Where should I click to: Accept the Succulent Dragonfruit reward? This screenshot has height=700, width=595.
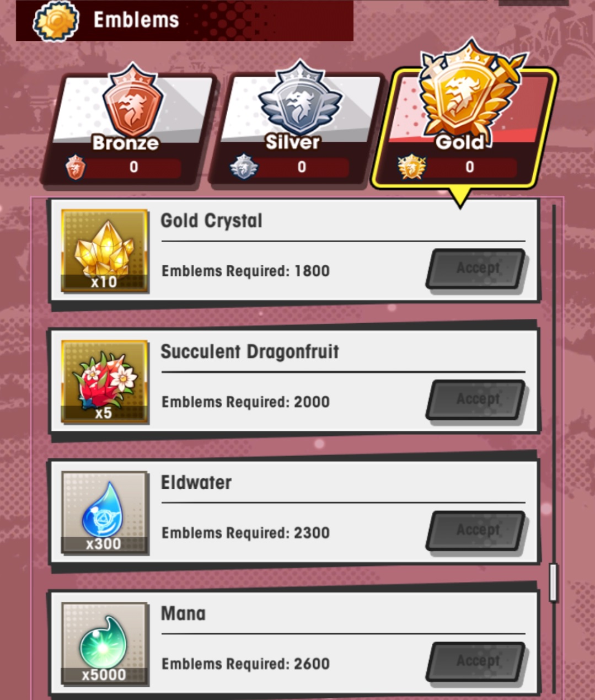click(x=476, y=399)
